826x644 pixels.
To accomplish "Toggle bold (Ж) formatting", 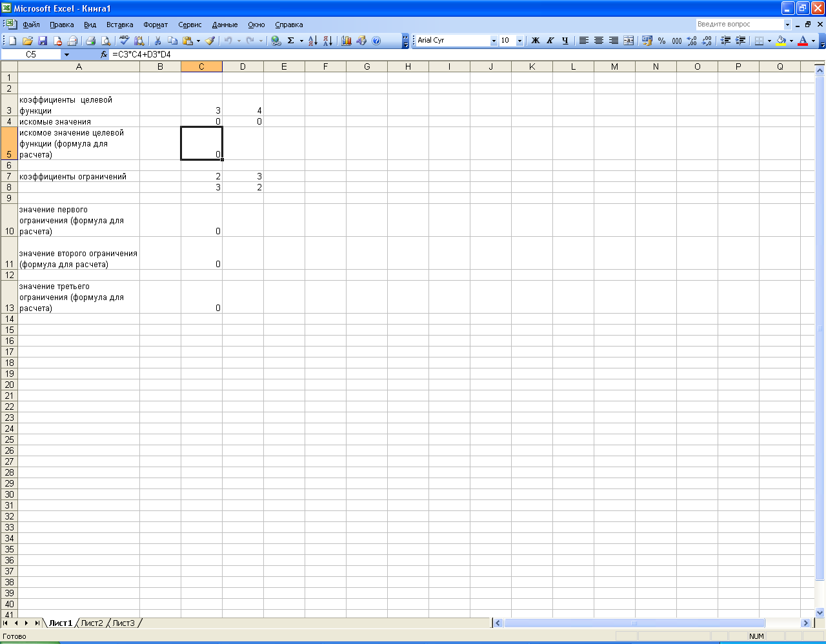I will point(536,41).
